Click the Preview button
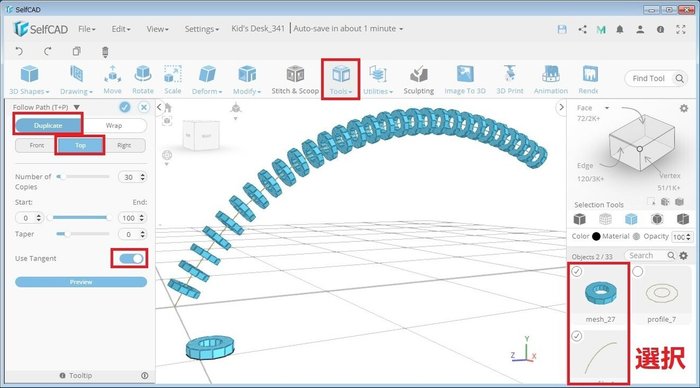Viewport: 700px width, 388px height. point(81,282)
